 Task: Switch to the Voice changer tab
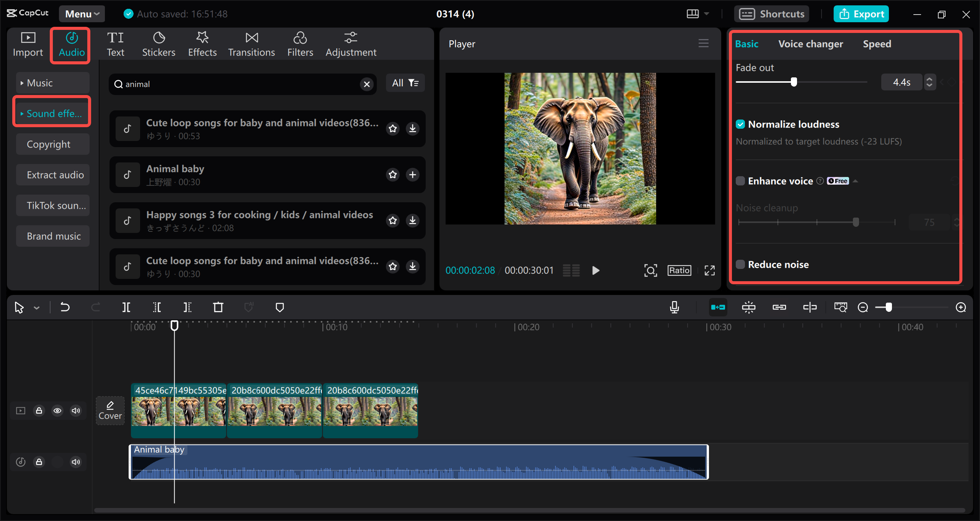click(810, 44)
